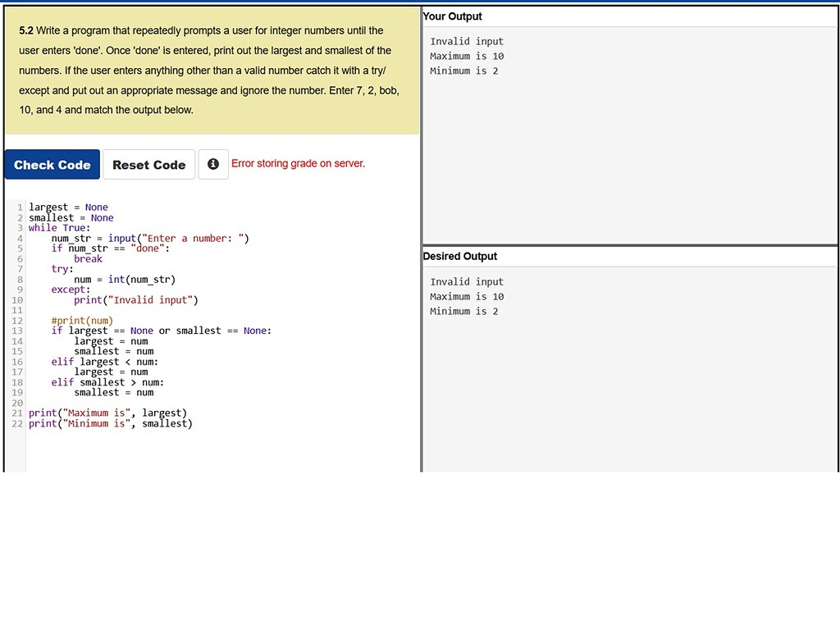Click the 'Error storing grade on server' message
Image resolution: width=840 pixels, height=625 pixels.
pyautogui.click(x=298, y=163)
